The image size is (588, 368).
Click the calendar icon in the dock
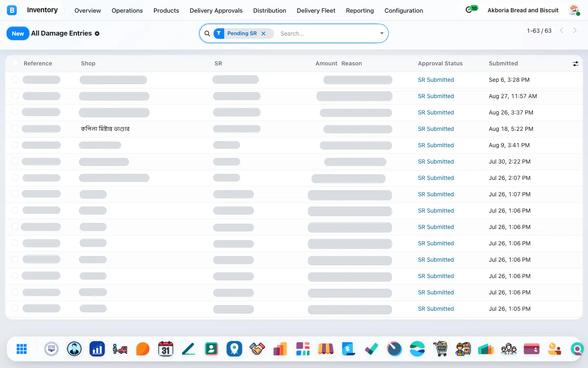coord(166,349)
